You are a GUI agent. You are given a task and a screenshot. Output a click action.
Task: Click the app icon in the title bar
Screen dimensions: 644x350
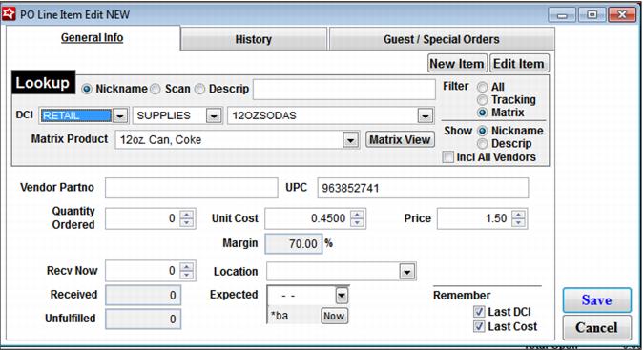tap(9, 14)
